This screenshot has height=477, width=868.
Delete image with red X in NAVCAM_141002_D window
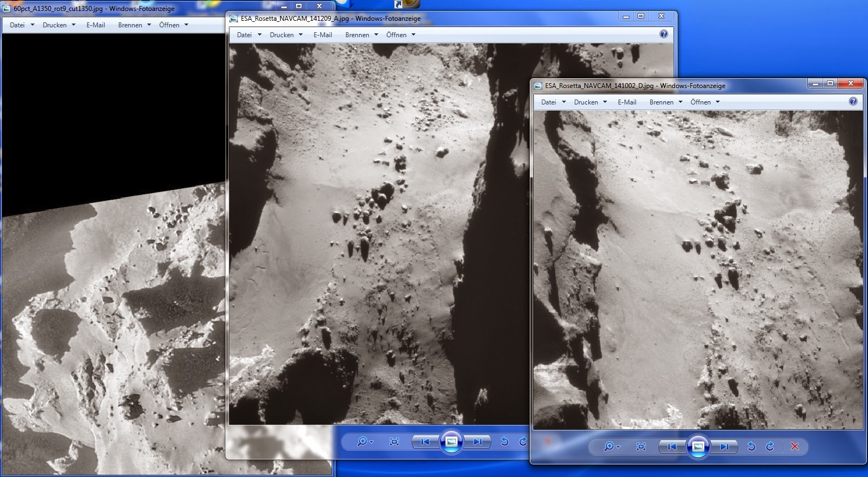click(x=795, y=446)
